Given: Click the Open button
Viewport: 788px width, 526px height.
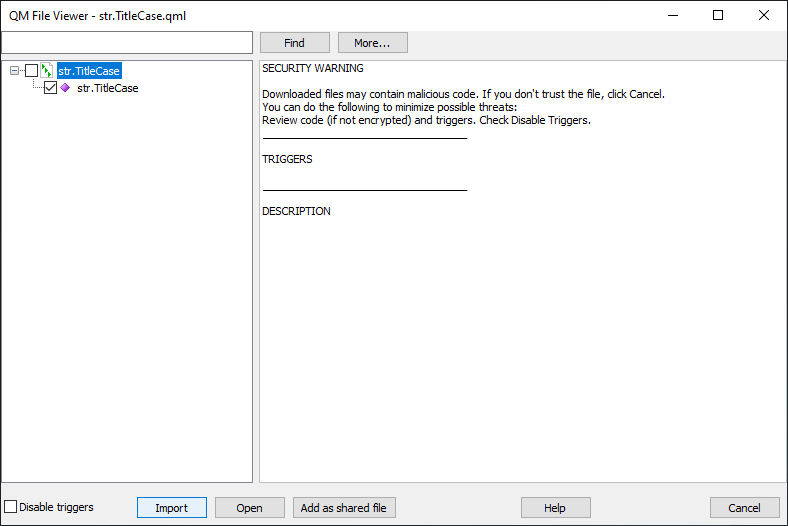Looking at the screenshot, I should point(250,507).
